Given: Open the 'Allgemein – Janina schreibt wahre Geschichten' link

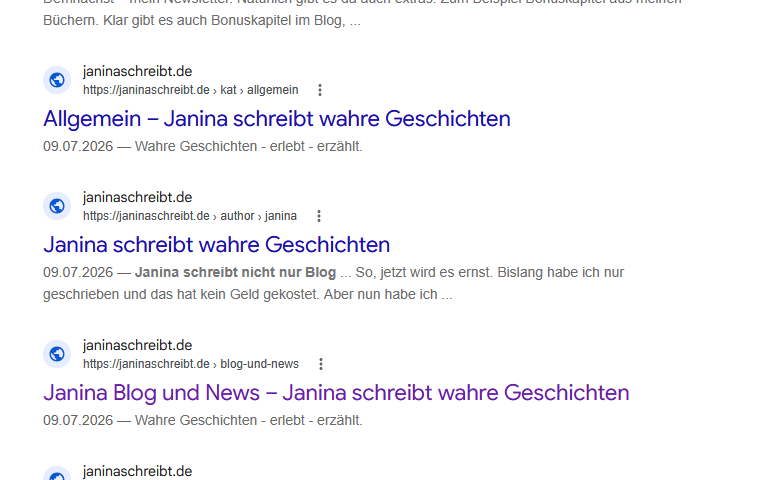Looking at the screenshot, I should (x=277, y=119).
